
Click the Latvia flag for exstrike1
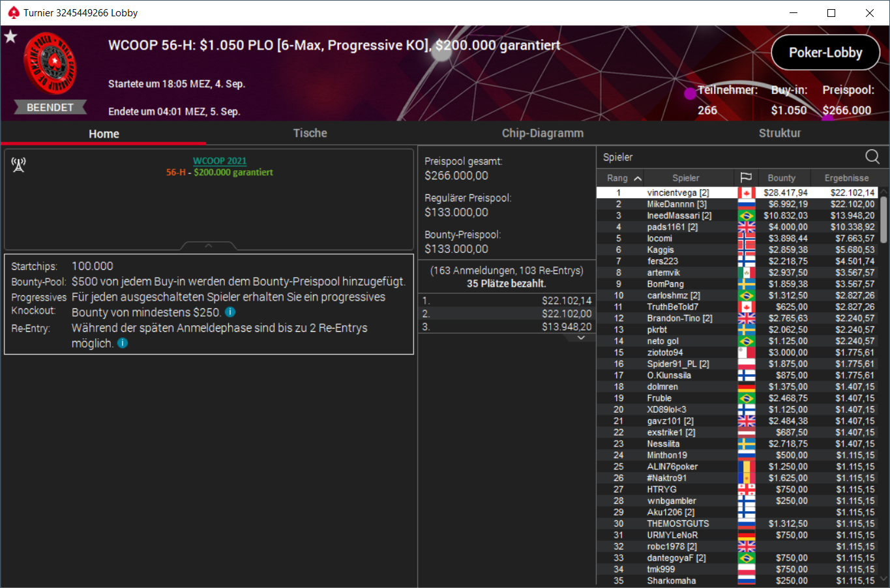click(x=747, y=432)
